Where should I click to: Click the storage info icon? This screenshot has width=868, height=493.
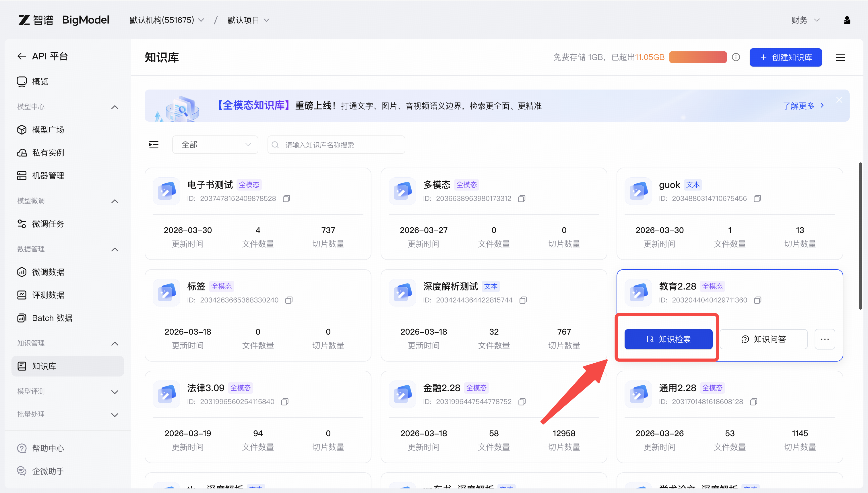[x=736, y=57]
